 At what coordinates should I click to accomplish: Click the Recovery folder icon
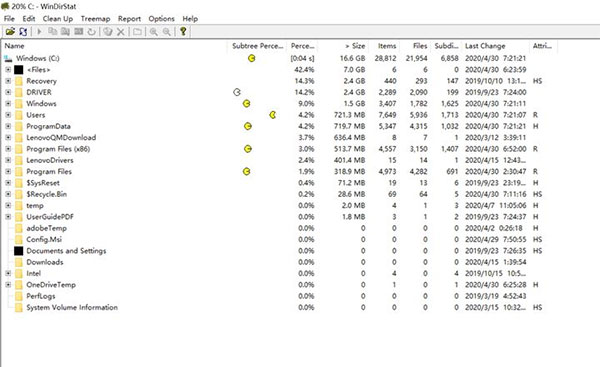pyautogui.click(x=19, y=81)
